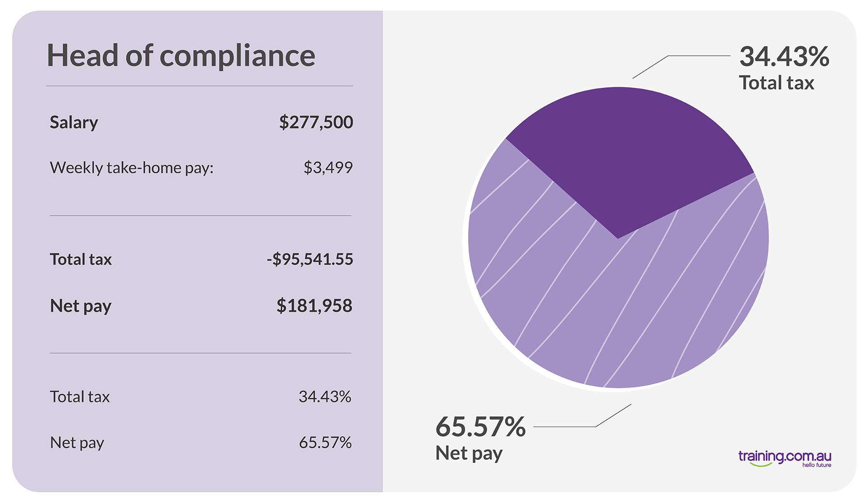This screenshot has width=868, height=500.
Task: Click the Total tax caption beside pie chart
Action: 777,83
